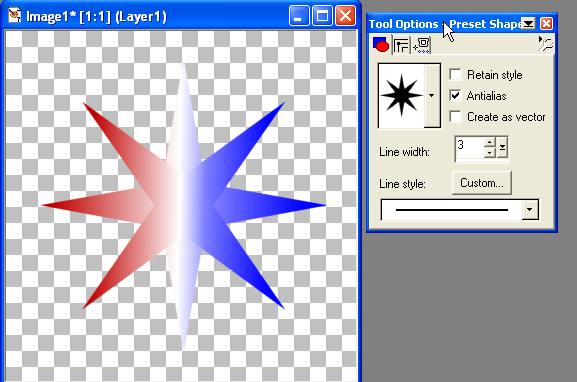Screen dimensions: 577x382
Task: Enable the Retain style checkbox
Action: (455, 74)
